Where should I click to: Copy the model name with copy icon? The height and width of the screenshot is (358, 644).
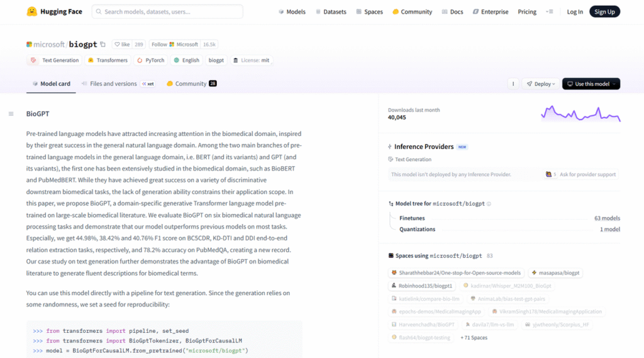coord(103,45)
